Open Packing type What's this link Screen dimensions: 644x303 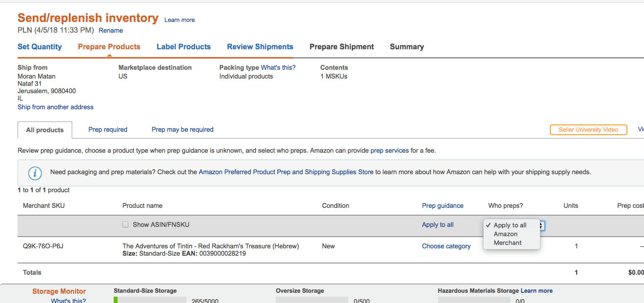278,67
